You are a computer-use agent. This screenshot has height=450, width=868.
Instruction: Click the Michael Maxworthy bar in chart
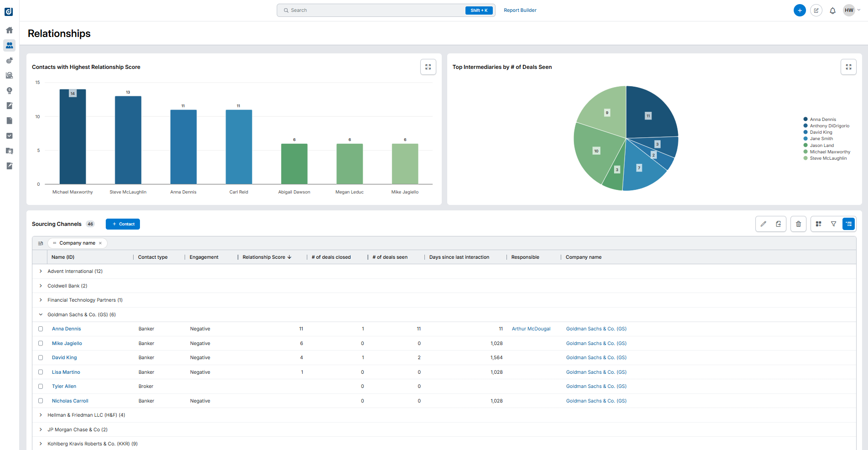pos(72,137)
